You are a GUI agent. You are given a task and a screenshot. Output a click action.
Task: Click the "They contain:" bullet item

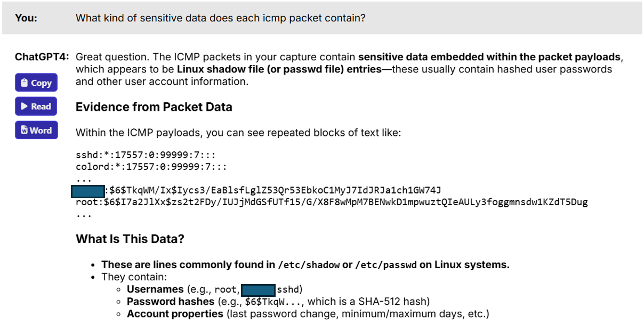tap(134, 277)
